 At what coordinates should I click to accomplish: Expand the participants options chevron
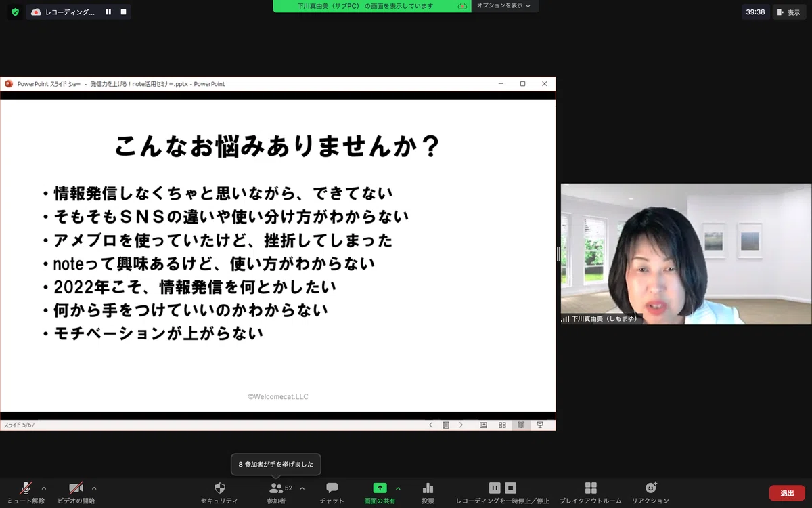click(x=302, y=488)
